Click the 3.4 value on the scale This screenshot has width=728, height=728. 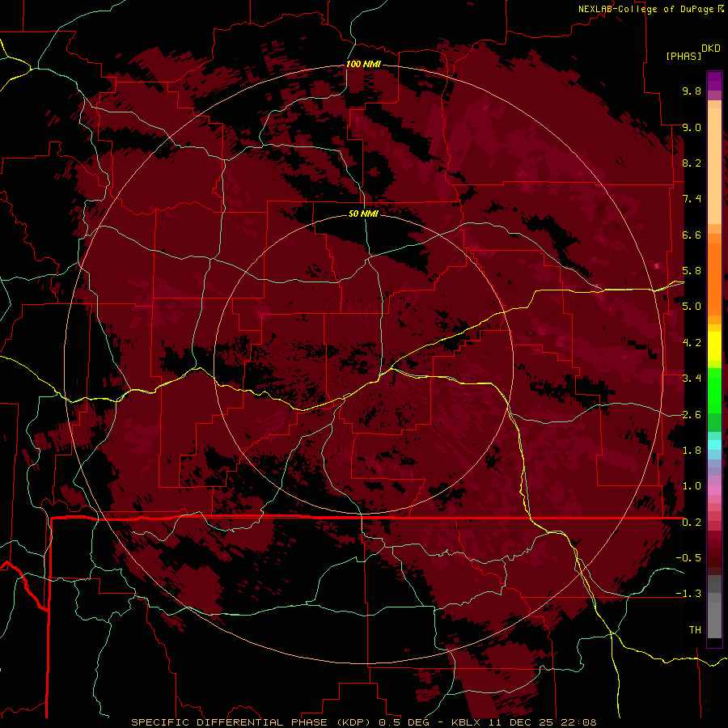pyautogui.click(x=692, y=379)
